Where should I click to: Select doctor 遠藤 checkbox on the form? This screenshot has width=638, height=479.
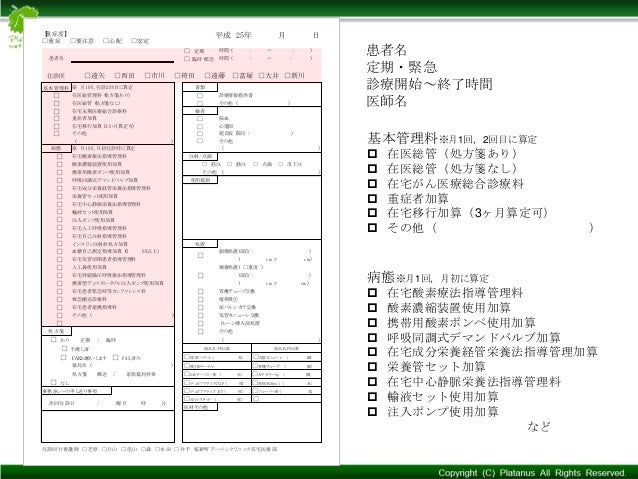[x=207, y=75]
